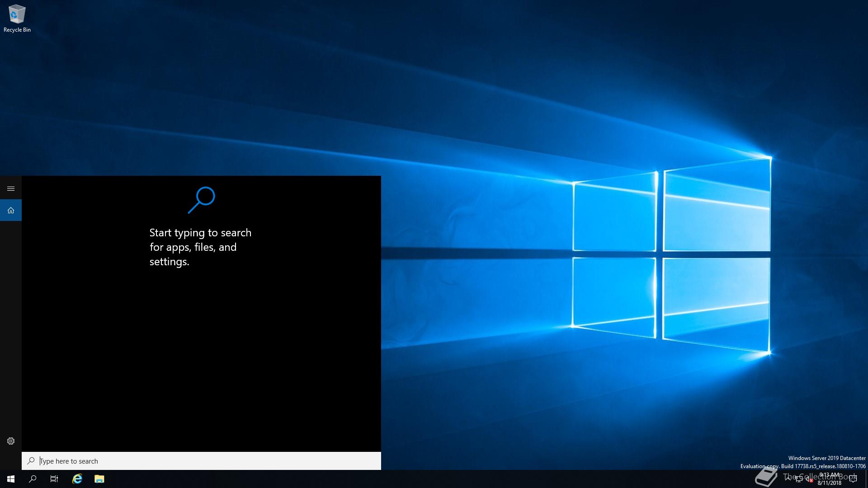Click the large search magnifier graphic
868x488 pixels.
pos(202,200)
